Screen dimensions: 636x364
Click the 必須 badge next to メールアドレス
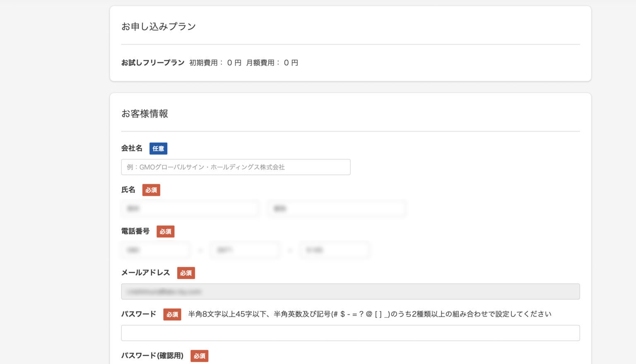click(x=186, y=273)
